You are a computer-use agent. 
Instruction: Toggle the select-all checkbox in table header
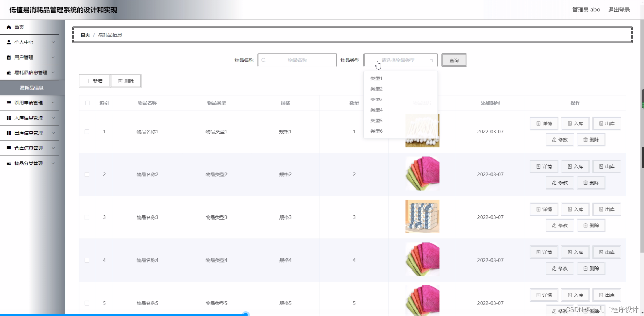point(88,103)
